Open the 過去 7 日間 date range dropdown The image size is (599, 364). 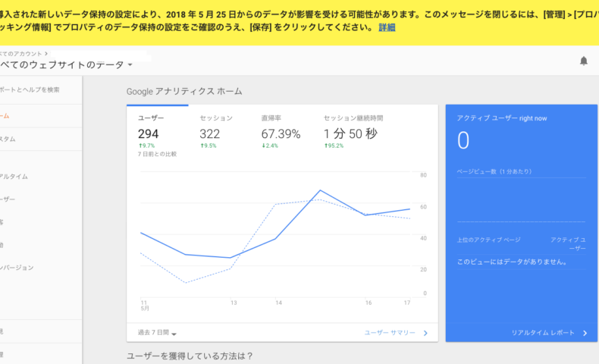(x=157, y=333)
